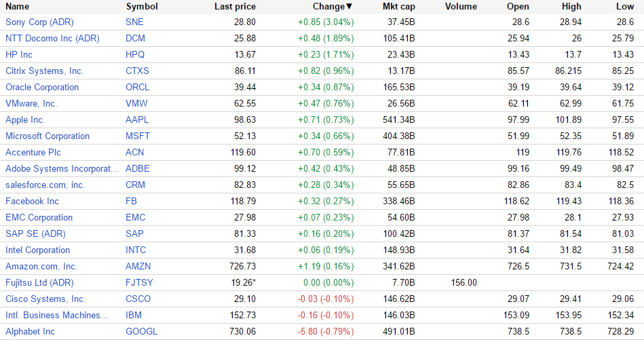Open the VMware, Inc. link

31,104
